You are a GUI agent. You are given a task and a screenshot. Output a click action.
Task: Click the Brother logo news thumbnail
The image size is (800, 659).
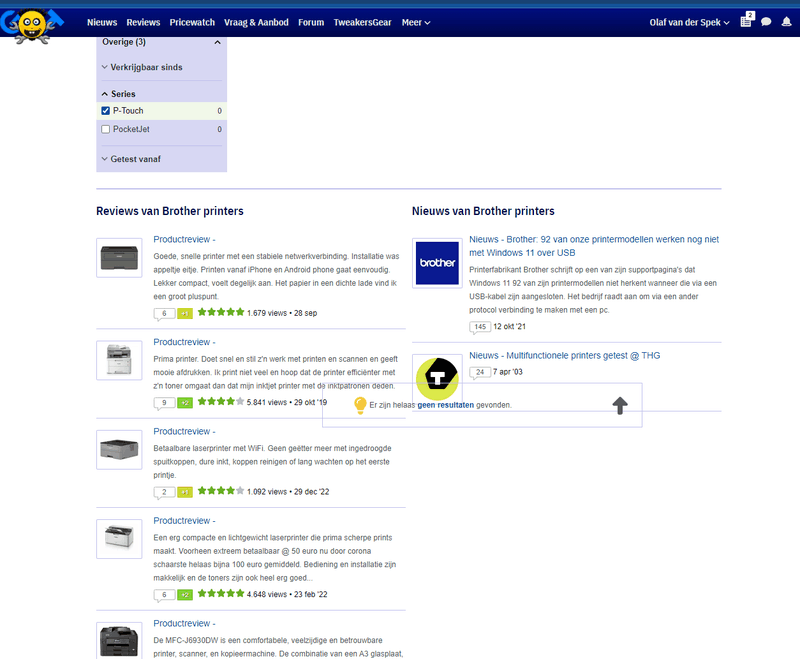coord(437,263)
